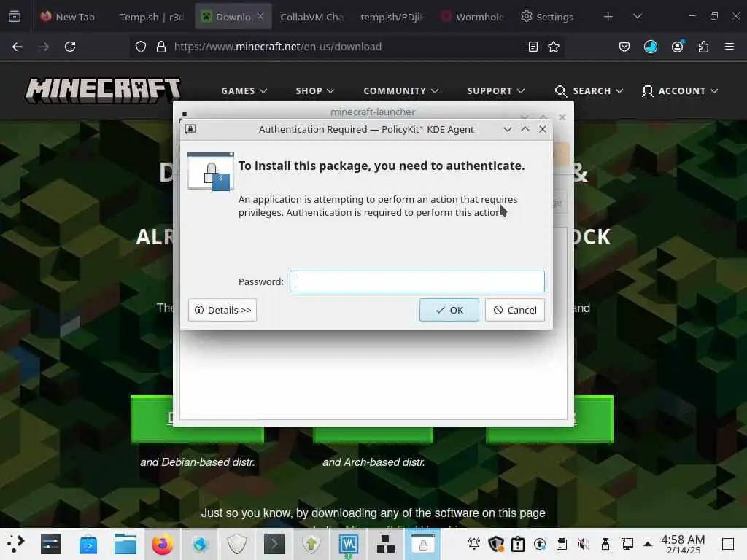
Task: Open a new browser tab
Action: click(x=608, y=17)
